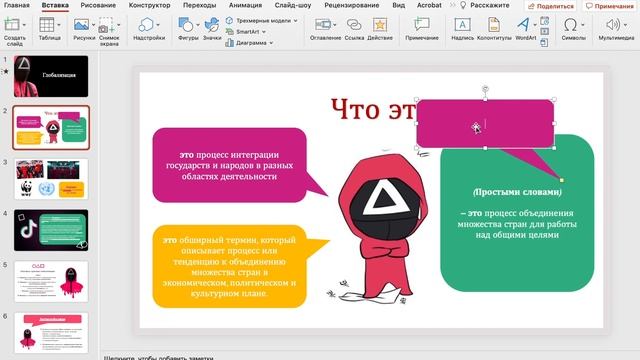
Task: Switch to the Вид tab
Action: (x=398, y=5)
